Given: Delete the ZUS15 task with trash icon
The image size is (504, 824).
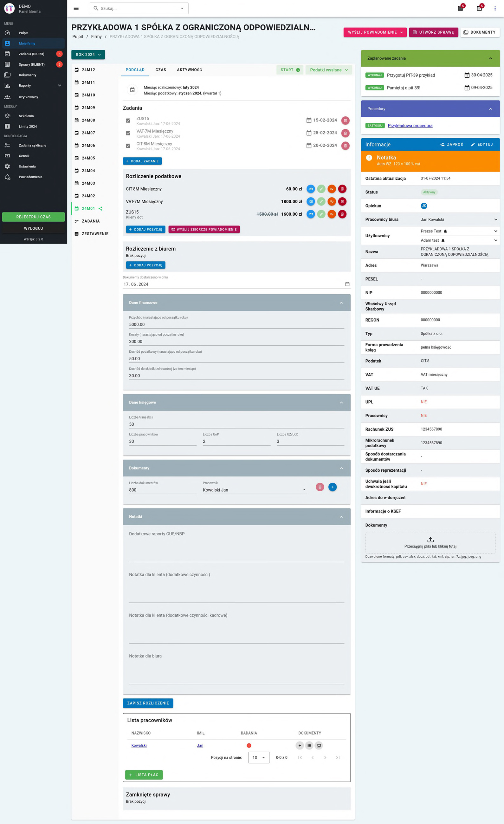Looking at the screenshot, I should coord(345,121).
